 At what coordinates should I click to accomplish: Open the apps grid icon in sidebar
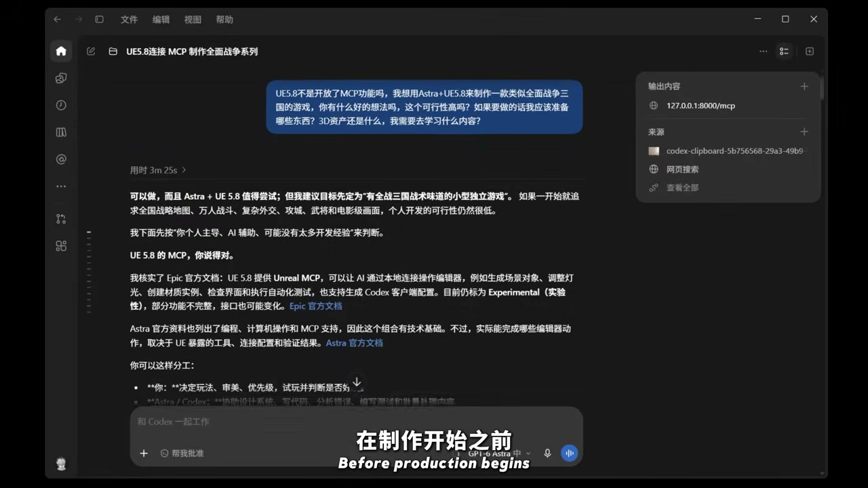pyautogui.click(x=61, y=246)
